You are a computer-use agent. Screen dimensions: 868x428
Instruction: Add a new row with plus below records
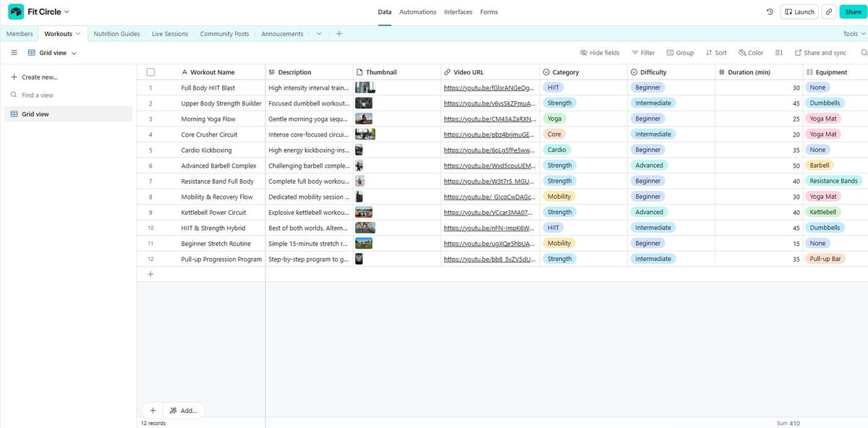tap(150, 274)
